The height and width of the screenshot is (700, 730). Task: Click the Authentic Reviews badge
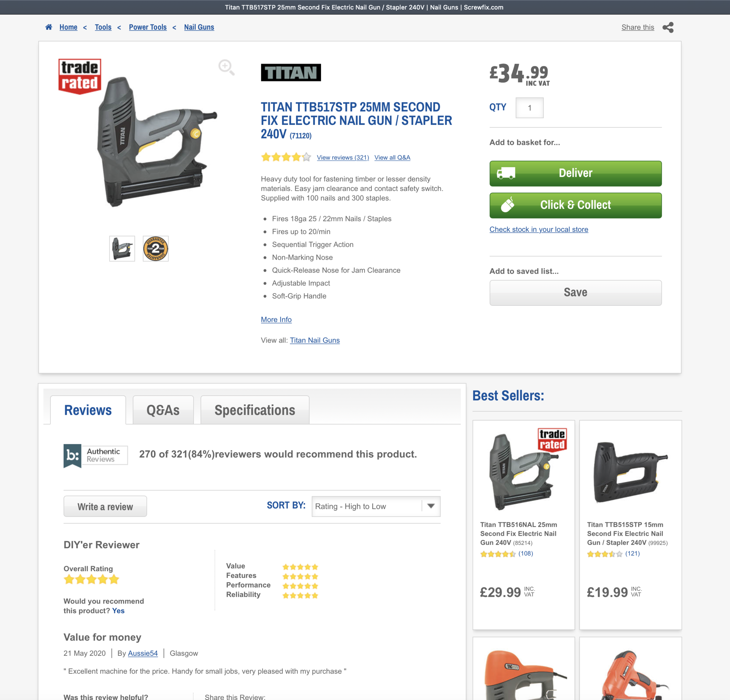[x=96, y=455]
